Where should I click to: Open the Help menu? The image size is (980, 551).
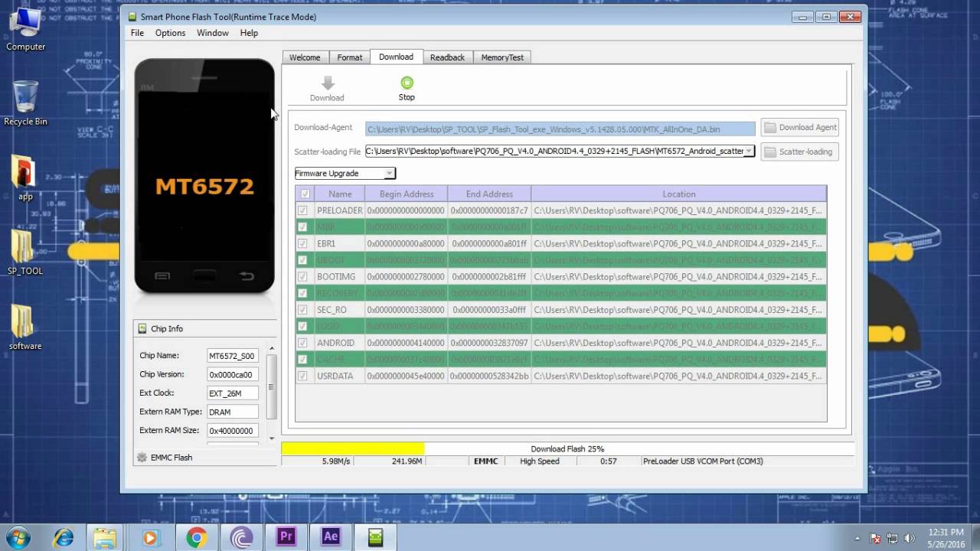pos(249,33)
